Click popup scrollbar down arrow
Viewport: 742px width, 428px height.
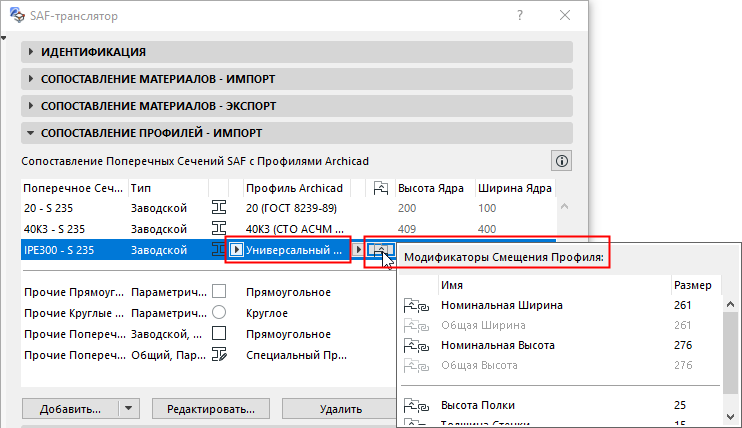(730, 417)
